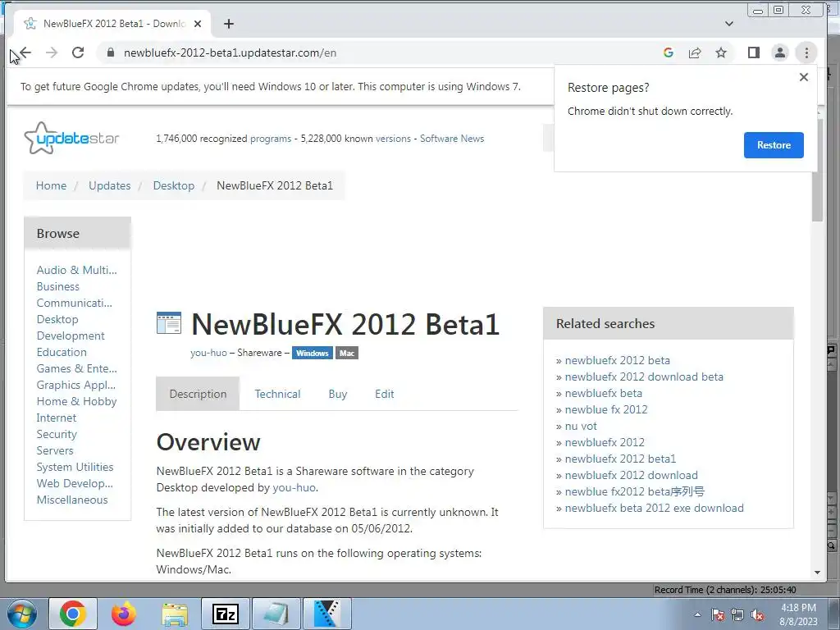Open related search nu vot
The image size is (840, 630).
click(x=581, y=426)
